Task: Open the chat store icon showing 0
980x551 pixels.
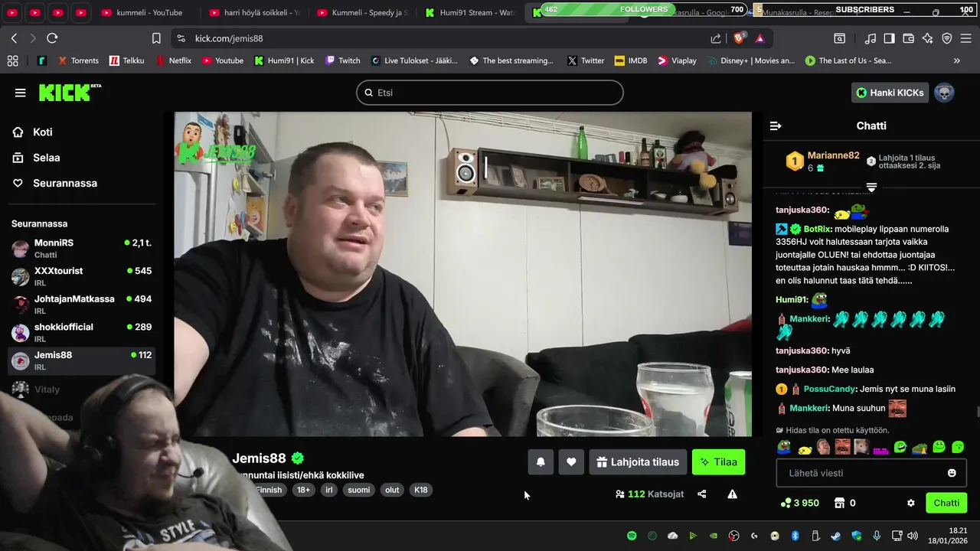Action: point(844,503)
